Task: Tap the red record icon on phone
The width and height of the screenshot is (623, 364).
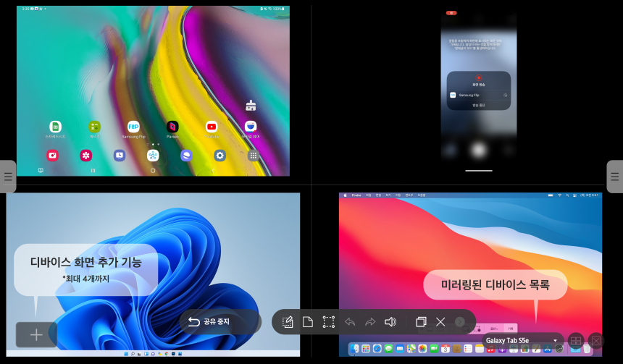Action: (x=478, y=78)
